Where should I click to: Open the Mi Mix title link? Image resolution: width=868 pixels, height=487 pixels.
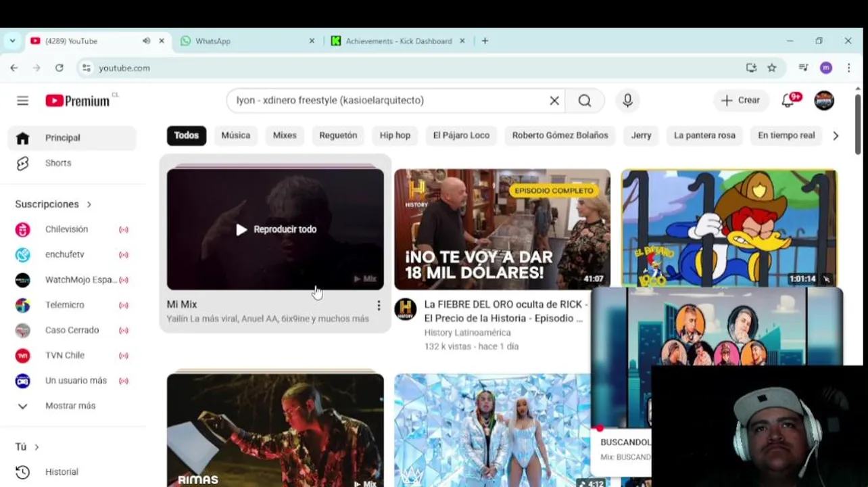pyautogui.click(x=182, y=305)
